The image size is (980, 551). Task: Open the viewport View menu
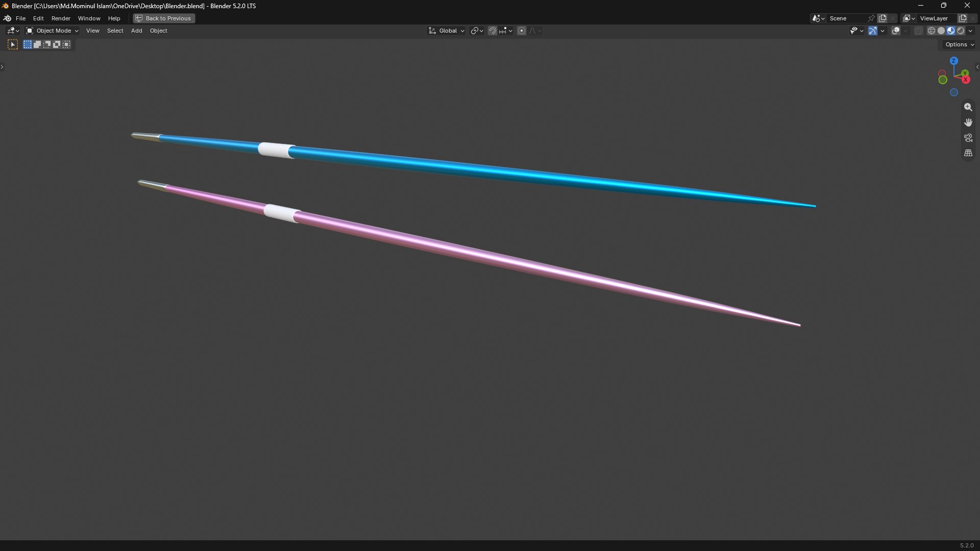(92, 31)
